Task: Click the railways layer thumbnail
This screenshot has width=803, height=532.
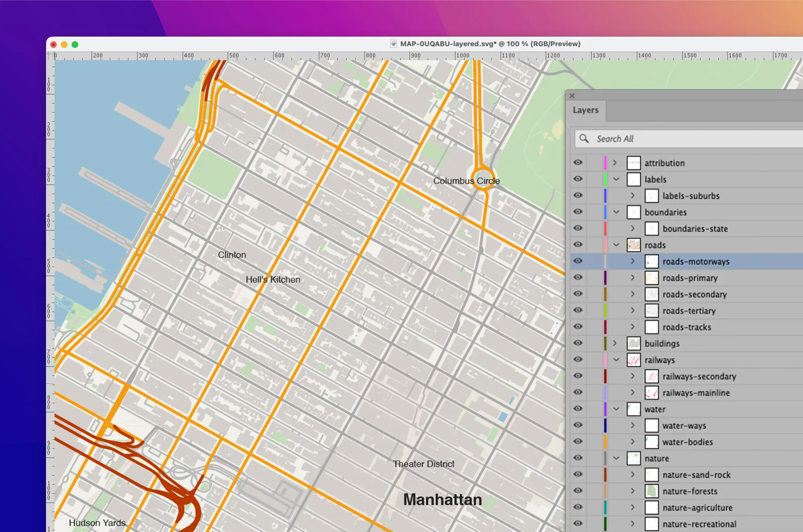Action: click(x=634, y=360)
